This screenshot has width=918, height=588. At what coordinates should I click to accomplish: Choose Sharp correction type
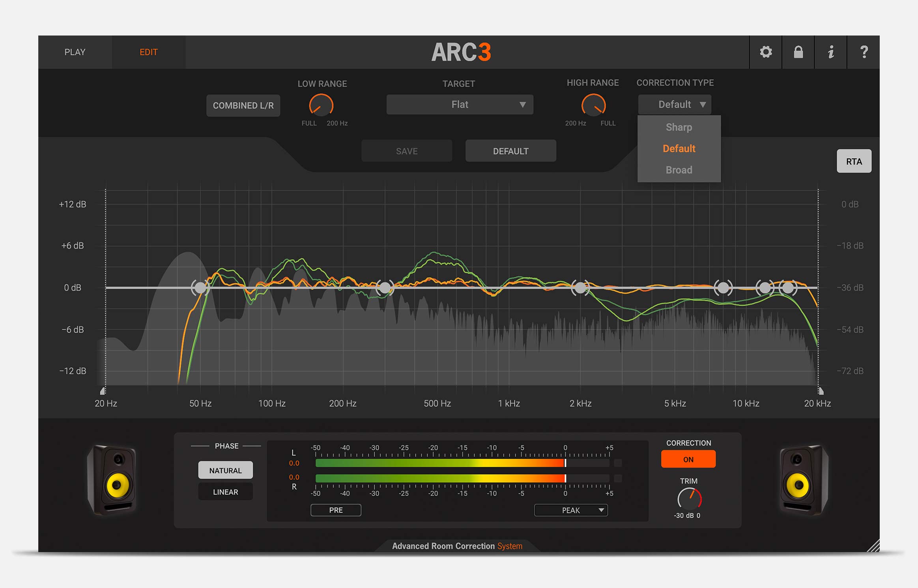679,127
